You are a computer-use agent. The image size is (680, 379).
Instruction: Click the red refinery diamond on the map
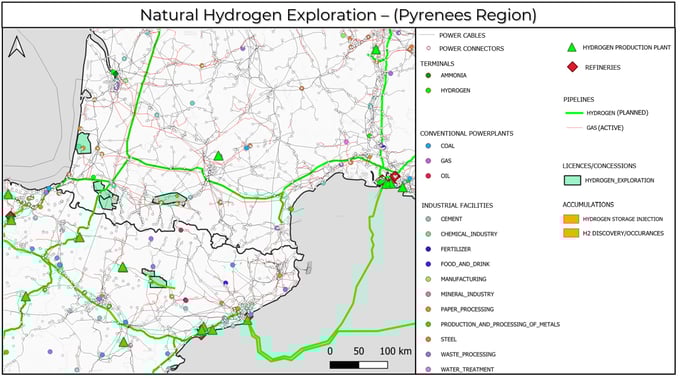[394, 177]
